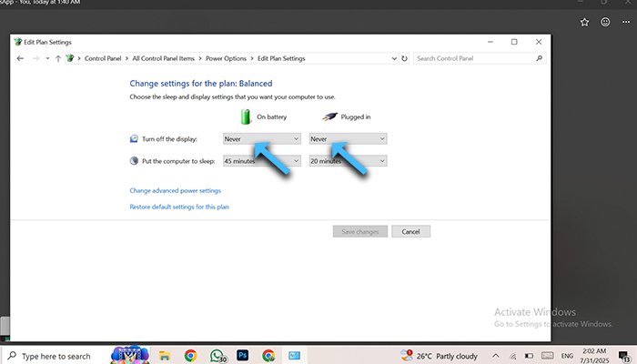The height and width of the screenshot is (364, 637).
Task: Open the weather widget Partly cloudy
Action: click(439, 356)
